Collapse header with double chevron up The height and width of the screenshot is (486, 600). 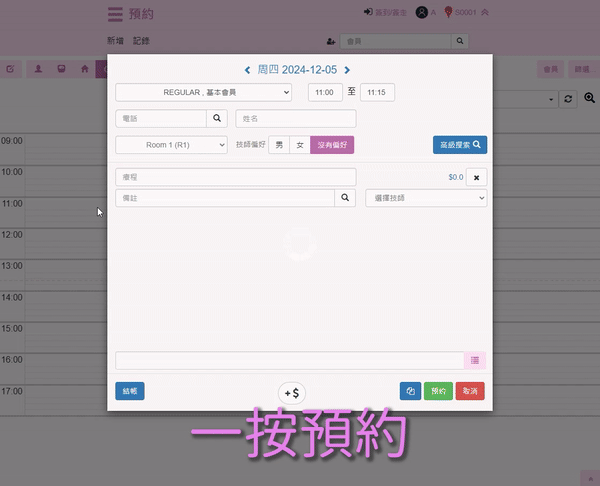click(x=485, y=12)
